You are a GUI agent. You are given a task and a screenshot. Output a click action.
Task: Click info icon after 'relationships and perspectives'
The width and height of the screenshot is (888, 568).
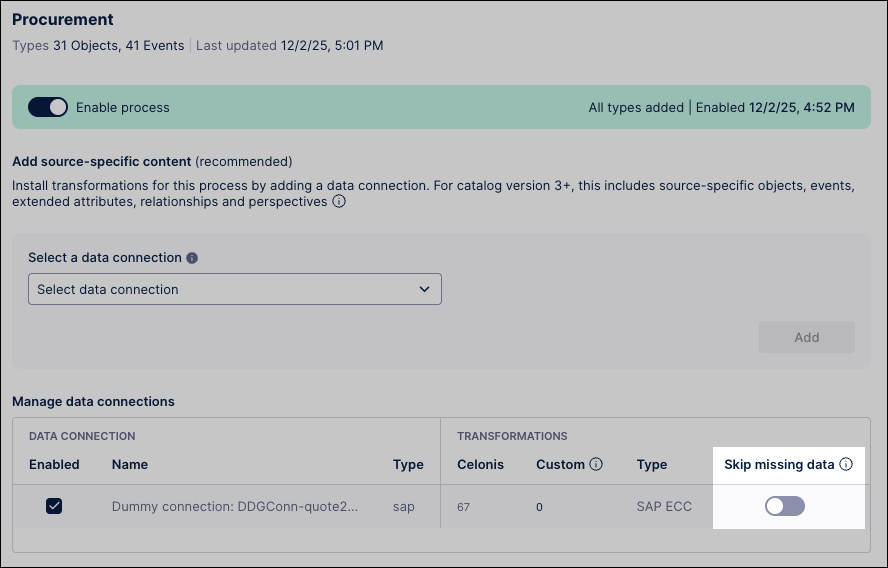339,202
